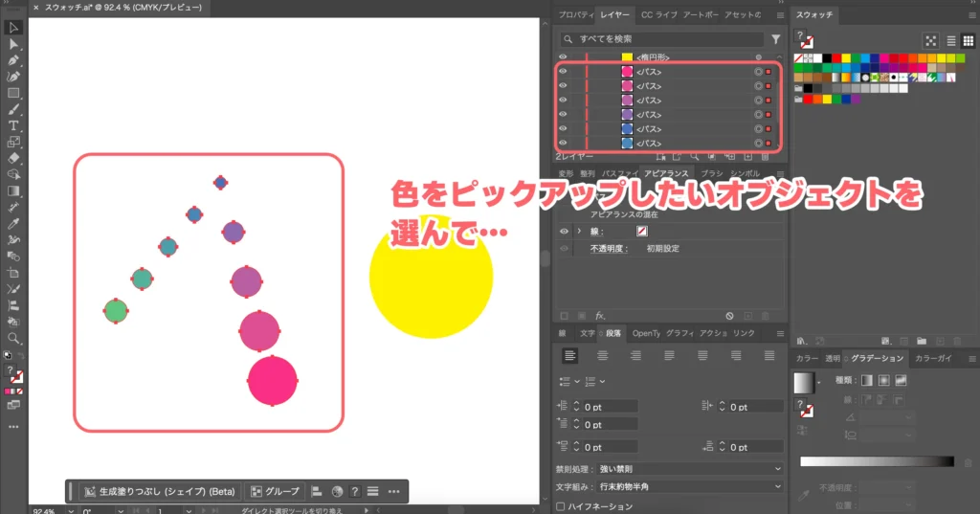Expand the 線 stroke row chevron
The width and height of the screenshot is (980, 514).
click(x=579, y=232)
